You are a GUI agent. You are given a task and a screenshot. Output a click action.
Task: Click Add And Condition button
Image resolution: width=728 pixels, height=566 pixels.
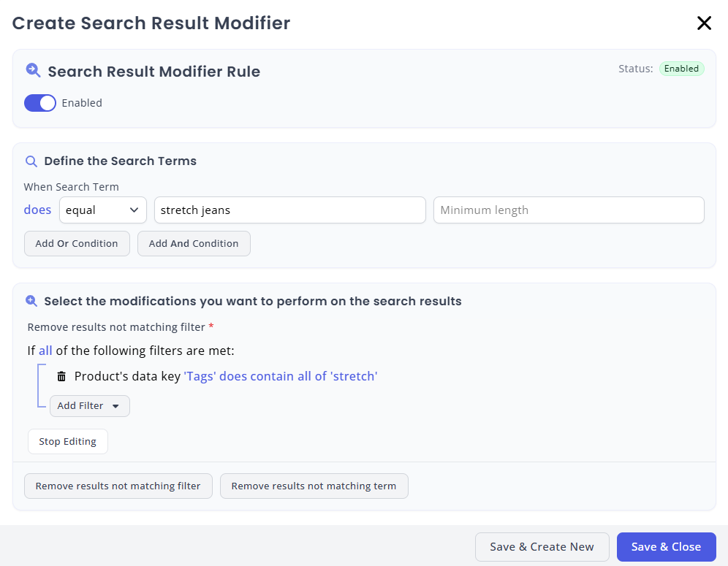tap(194, 244)
